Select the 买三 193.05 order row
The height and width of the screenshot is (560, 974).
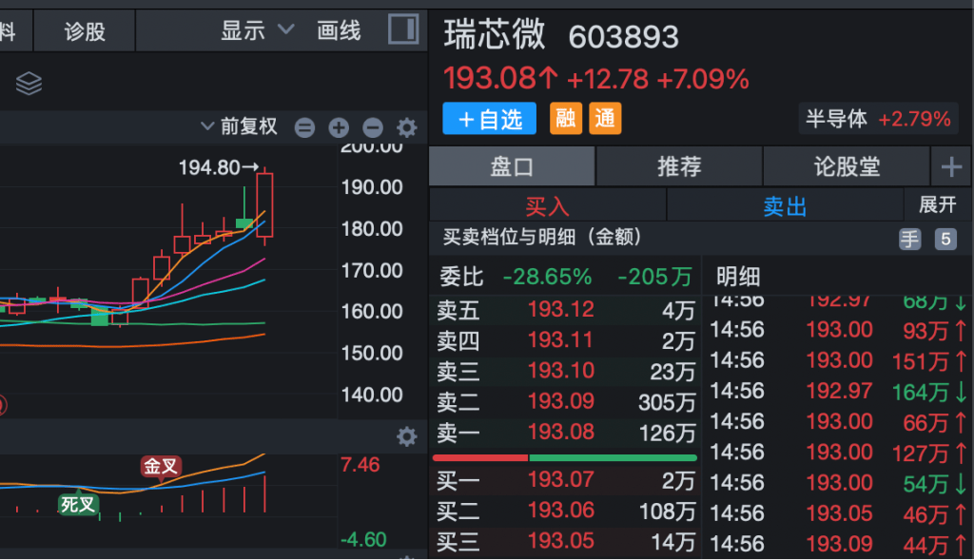click(565, 541)
